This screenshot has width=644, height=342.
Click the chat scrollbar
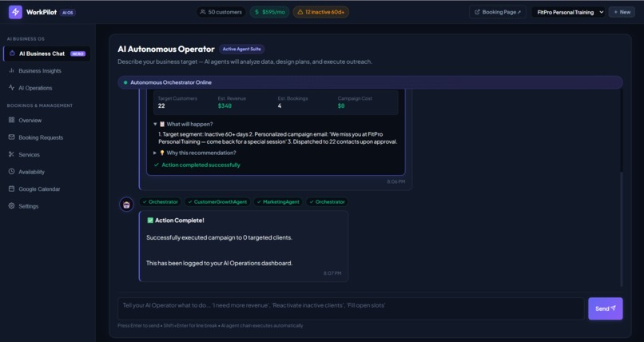tap(621, 229)
